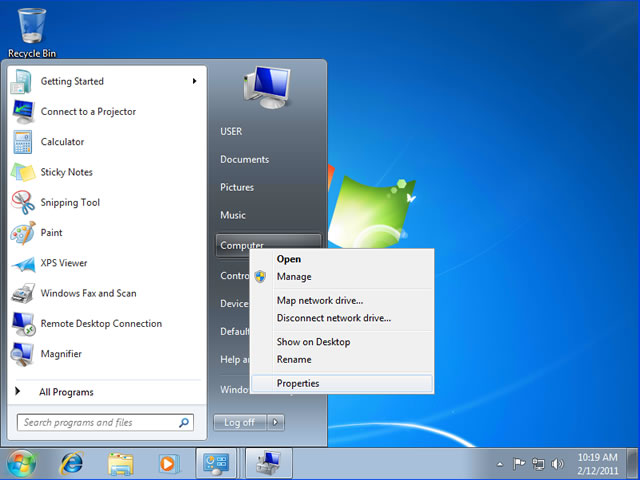Launch Calculator from its icon
The image size is (640, 480).
pos(22,142)
